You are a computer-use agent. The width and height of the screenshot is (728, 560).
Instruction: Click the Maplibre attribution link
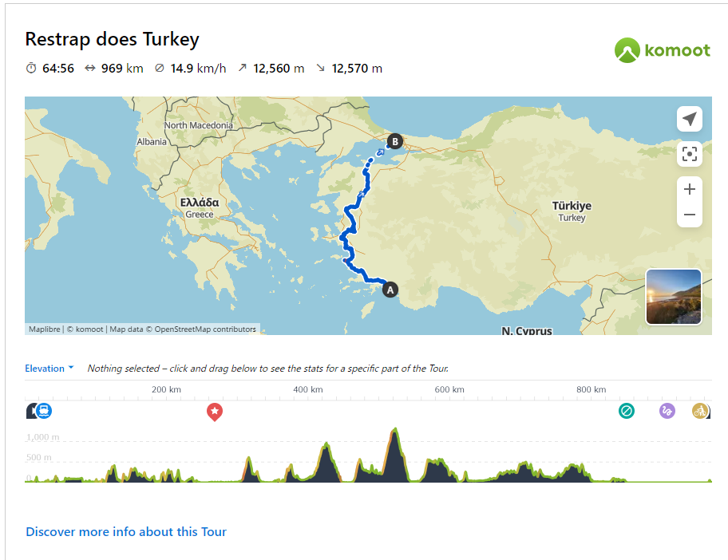click(x=45, y=329)
